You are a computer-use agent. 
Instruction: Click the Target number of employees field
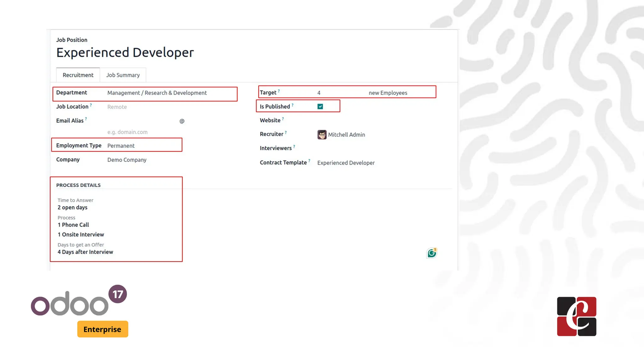tap(319, 93)
